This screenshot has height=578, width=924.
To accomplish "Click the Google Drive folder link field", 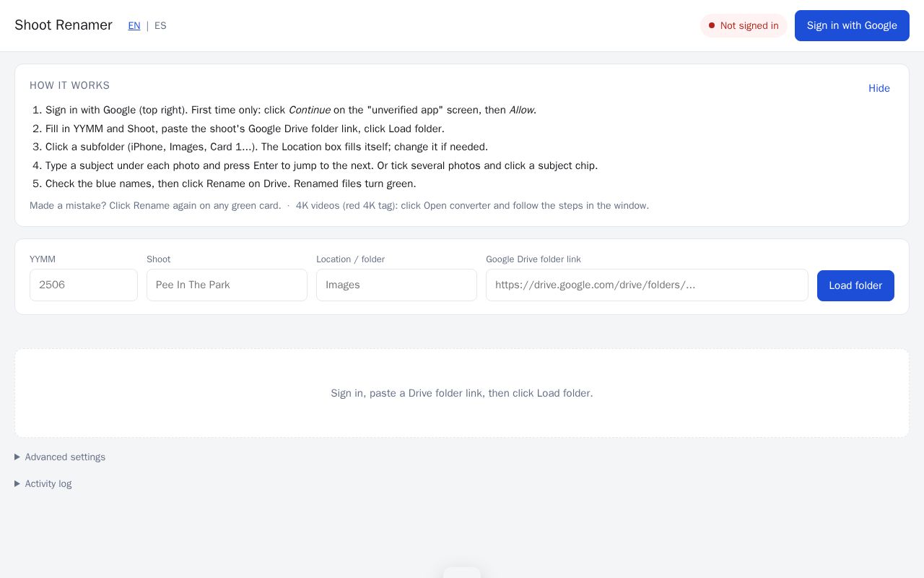I will [647, 285].
